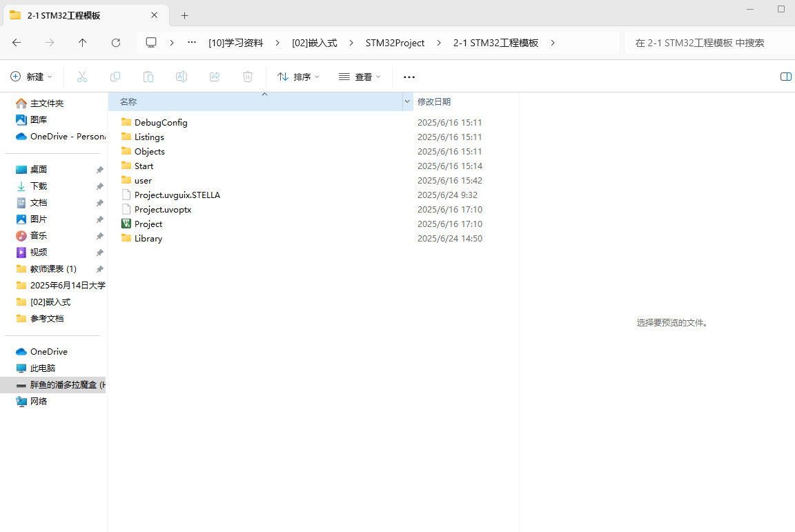Open 教师课表 (1) folder in sidebar
This screenshot has width=795, height=532.
(53, 269)
